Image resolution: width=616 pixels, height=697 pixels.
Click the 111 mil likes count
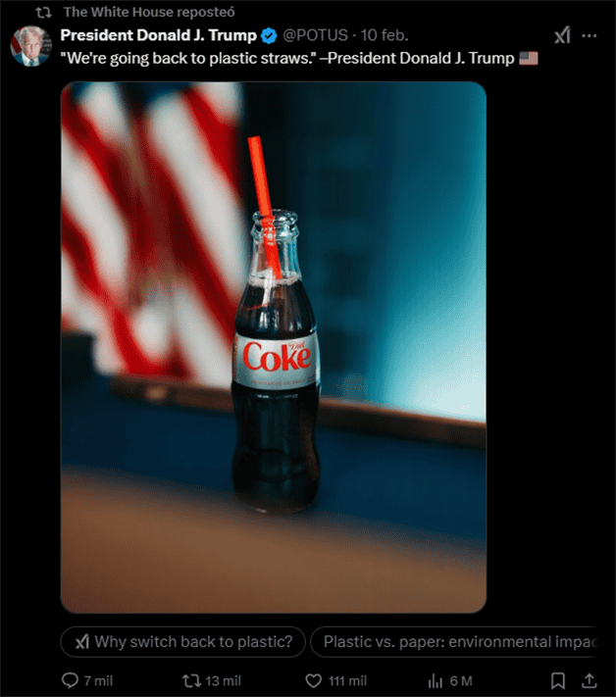[347, 680]
